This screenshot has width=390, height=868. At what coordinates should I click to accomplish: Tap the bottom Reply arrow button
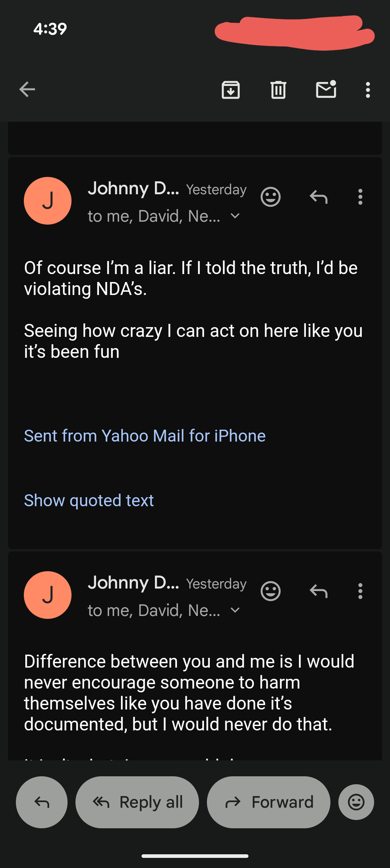(42, 802)
